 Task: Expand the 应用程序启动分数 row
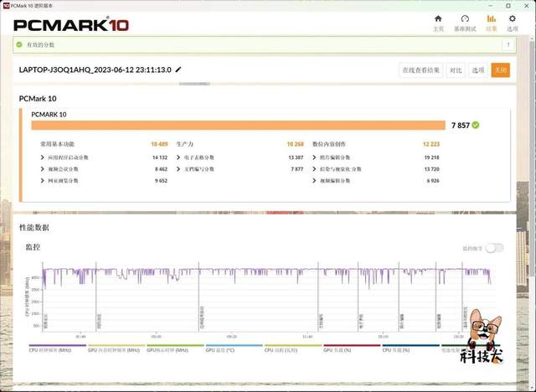pyautogui.click(x=43, y=157)
